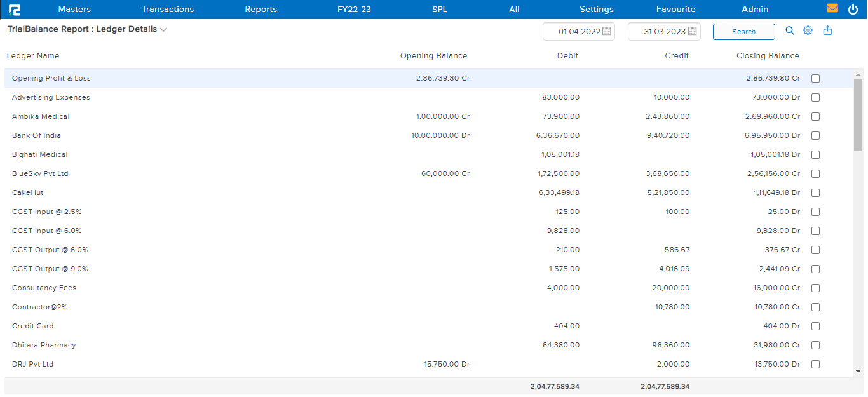The width and height of the screenshot is (868, 397).
Task: Click the Ambika Medical ledger name
Action: click(41, 117)
